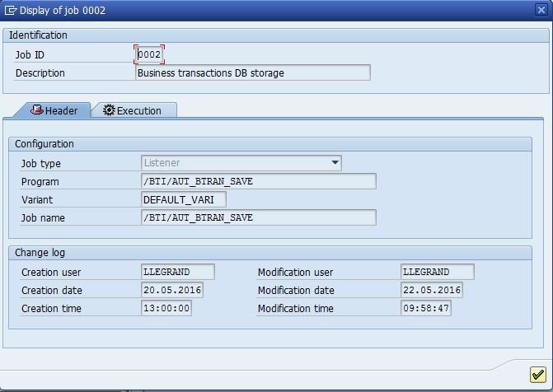Open the Job type dropdown arrow
The height and width of the screenshot is (392, 553).
pos(335,162)
